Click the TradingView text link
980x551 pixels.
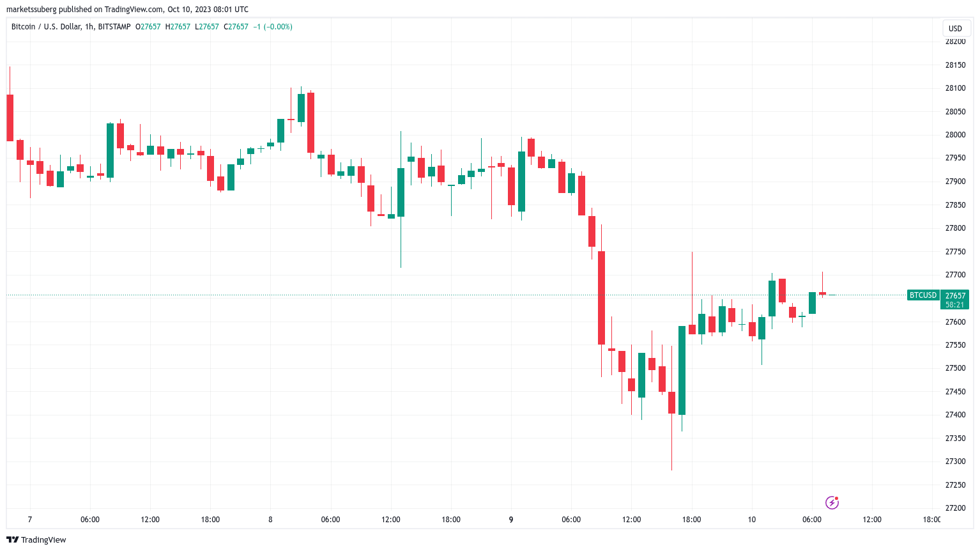(43, 539)
